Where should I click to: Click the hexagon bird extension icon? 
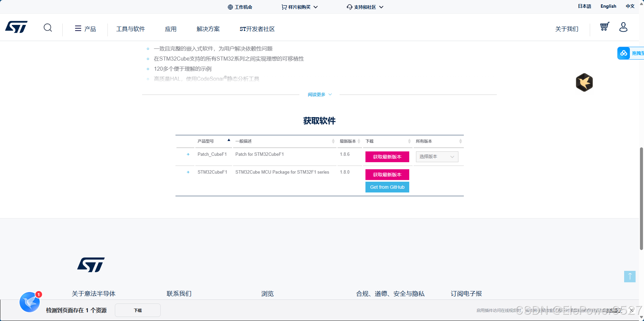click(584, 82)
